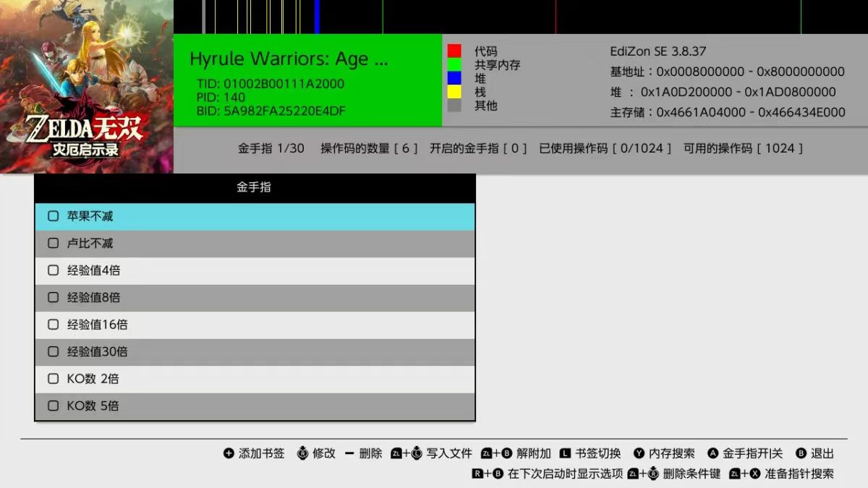868x488 pixels.
Task: Click the stick icon before 写入文件
Action: point(416,453)
